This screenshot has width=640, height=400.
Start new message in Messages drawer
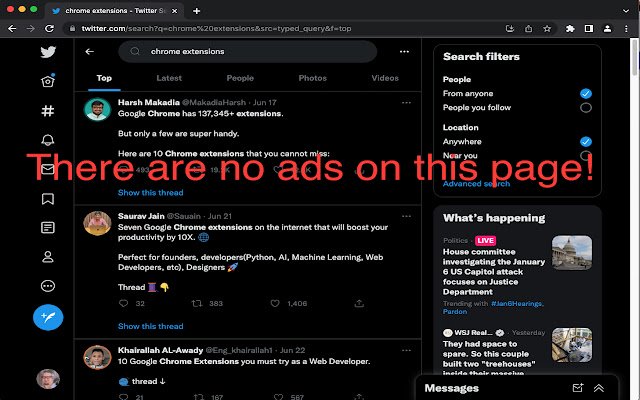point(578,388)
